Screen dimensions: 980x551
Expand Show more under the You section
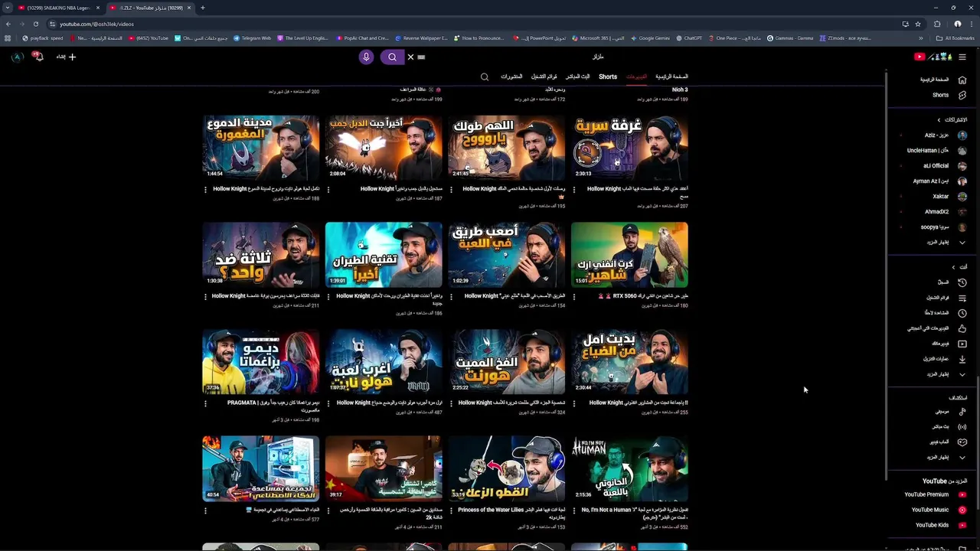[962, 374]
